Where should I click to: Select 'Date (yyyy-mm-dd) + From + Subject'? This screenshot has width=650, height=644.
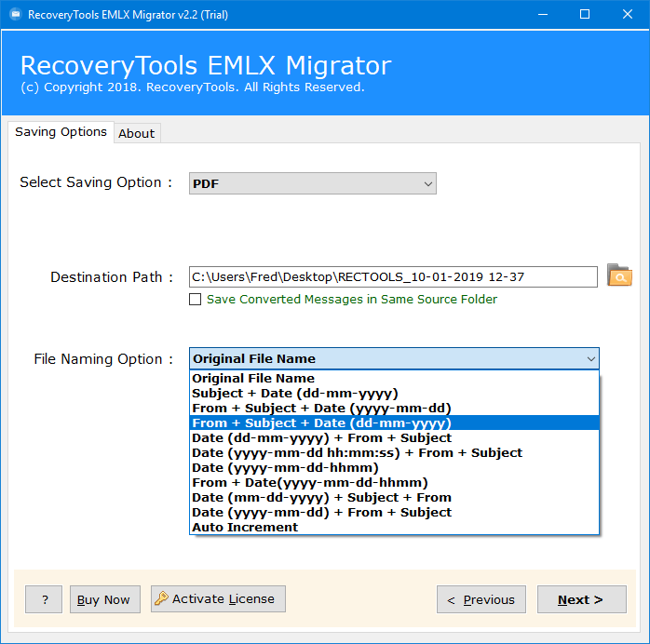coord(394,512)
